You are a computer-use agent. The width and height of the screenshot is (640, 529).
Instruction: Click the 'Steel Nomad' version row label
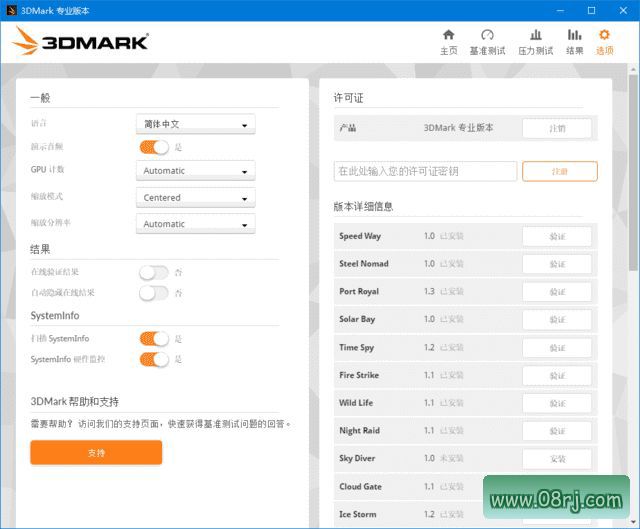[x=364, y=264]
